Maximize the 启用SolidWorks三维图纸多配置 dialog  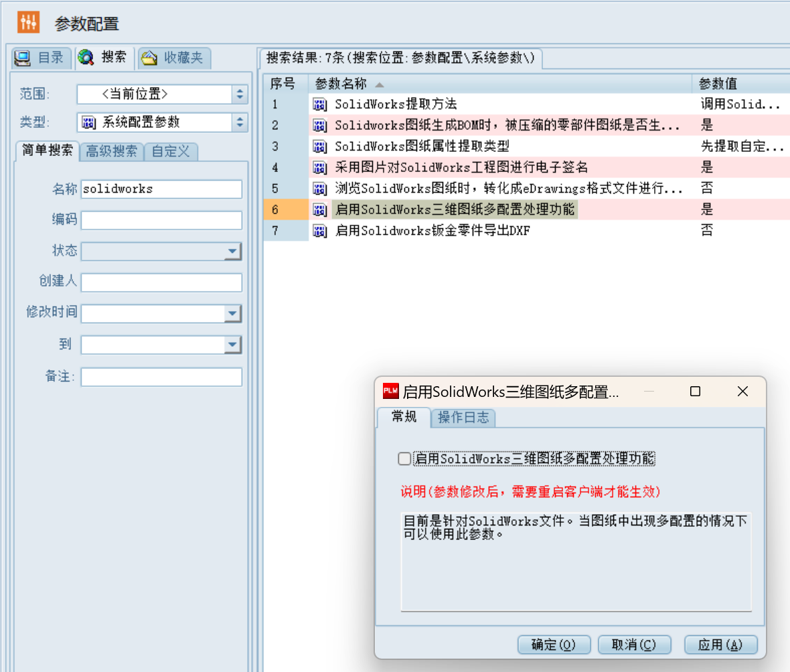[696, 392]
